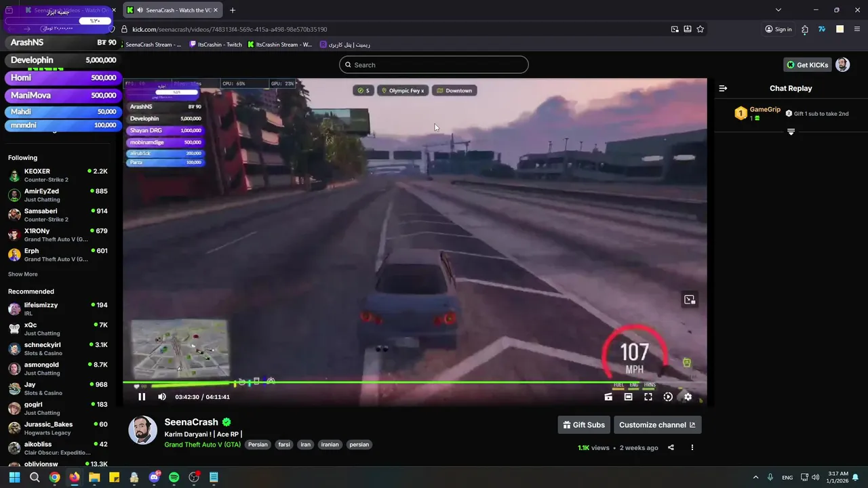The width and height of the screenshot is (868, 488).
Task: Show hidden tray icons chevron
Action: pyautogui.click(x=755, y=477)
